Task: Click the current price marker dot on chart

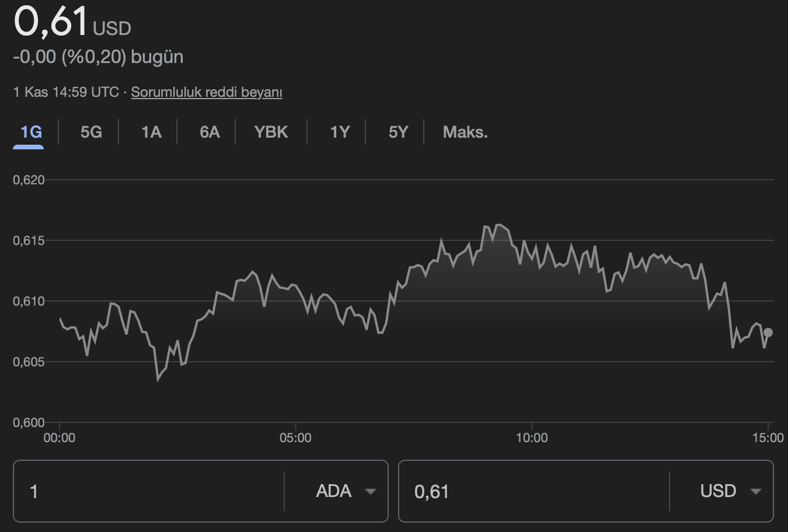Action: pos(768,332)
